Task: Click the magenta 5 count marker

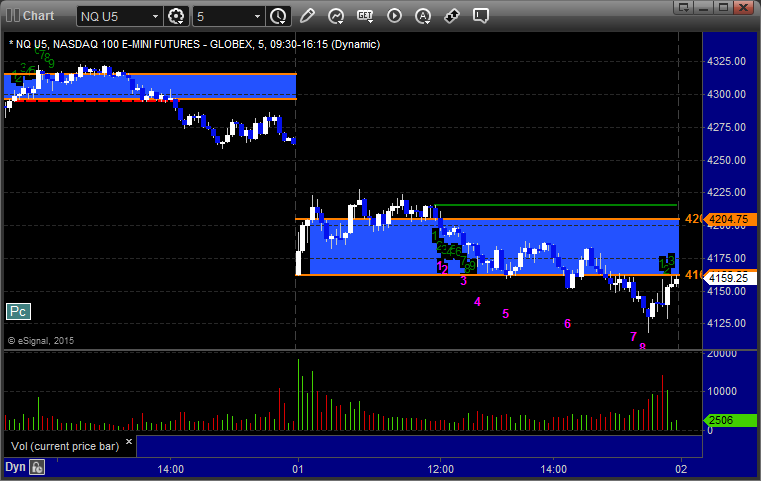Action: [x=506, y=314]
